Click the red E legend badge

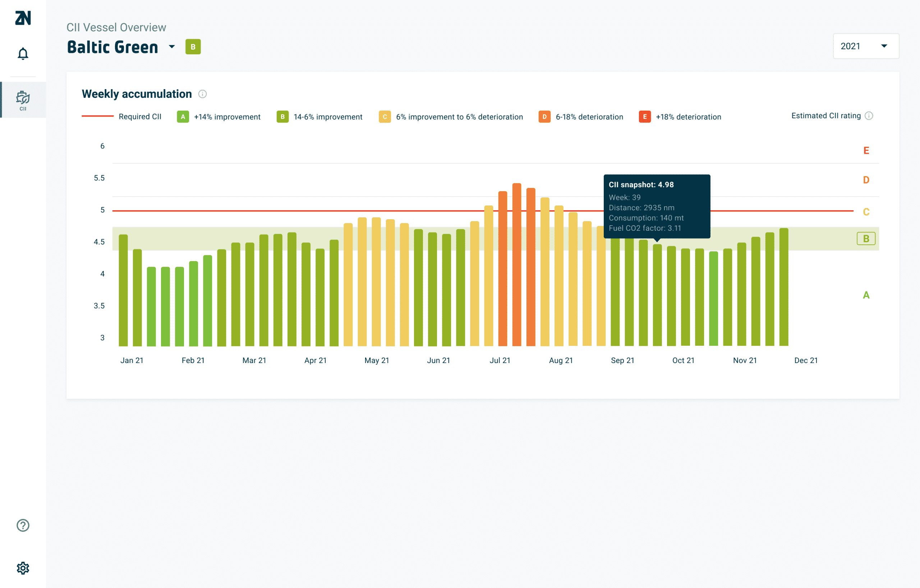coord(645,116)
